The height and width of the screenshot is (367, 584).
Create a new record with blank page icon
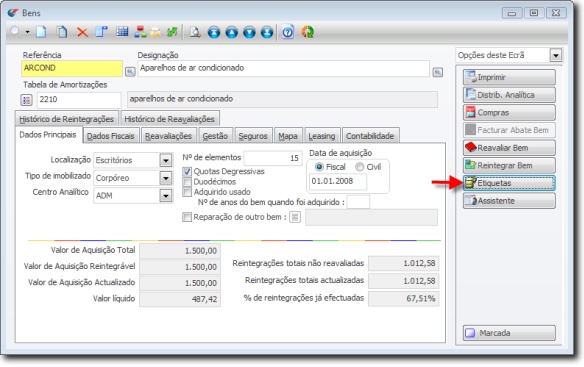point(41,32)
